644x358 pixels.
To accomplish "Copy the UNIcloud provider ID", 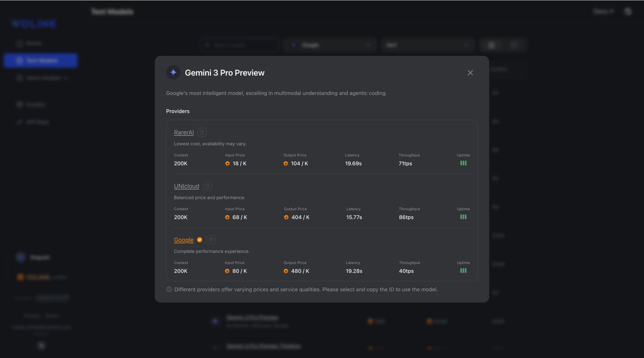I will click(207, 186).
